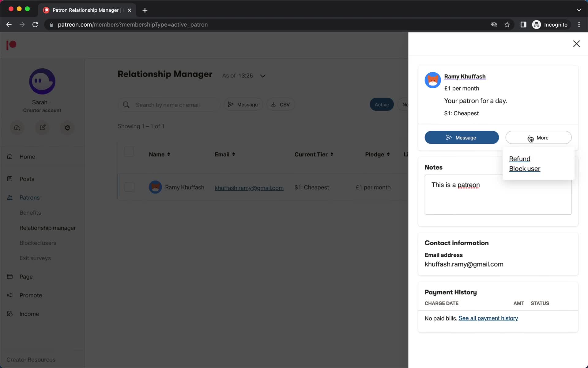The height and width of the screenshot is (368, 588).
Task: Open the creator settings gear icon
Action: click(67, 127)
